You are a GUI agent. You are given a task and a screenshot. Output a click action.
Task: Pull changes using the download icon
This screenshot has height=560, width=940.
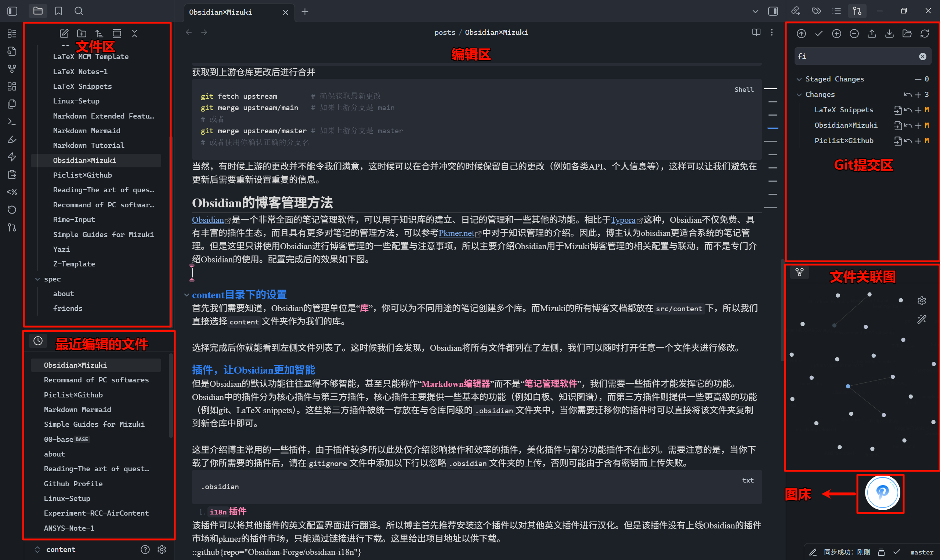(889, 33)
